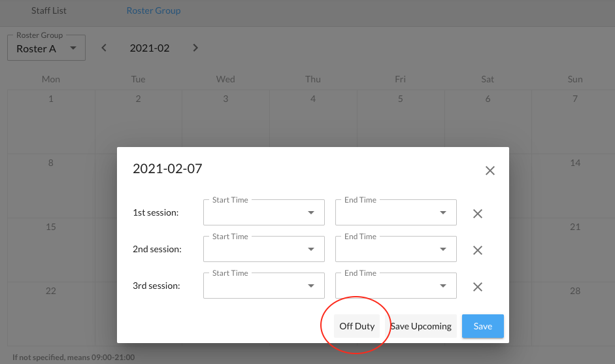Viewport: 615px width, 364px height.
Task: Switch to Roster Group tab
Action: (x=154, y=10)
